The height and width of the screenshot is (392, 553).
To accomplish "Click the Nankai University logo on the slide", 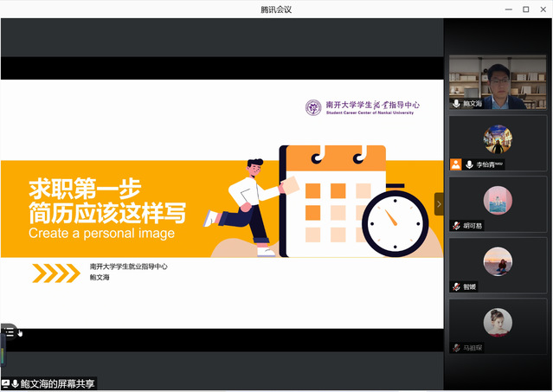I will [312, 107].
